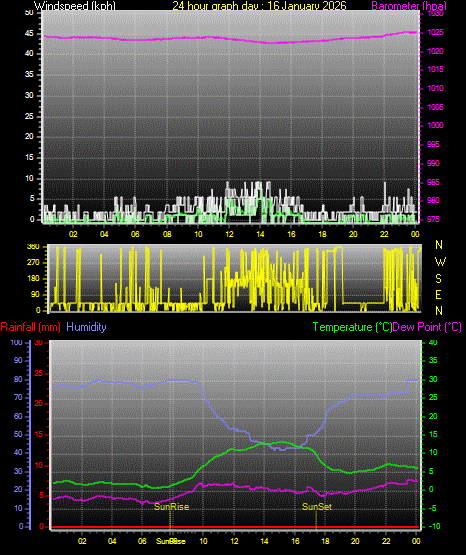This screenshot has width=466, height=555.
Task: Select the -5 temperature axis value
Action: click(x=433, y=509)
